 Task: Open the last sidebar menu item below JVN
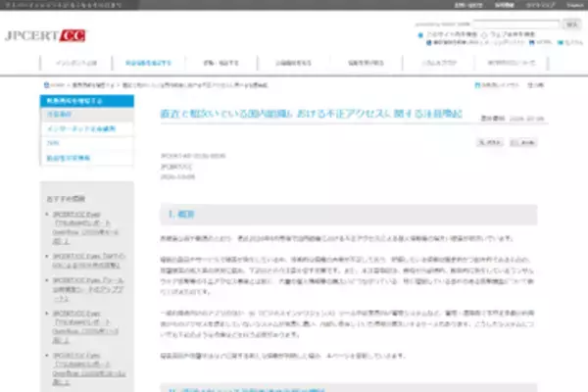click(x=87, y=158)
